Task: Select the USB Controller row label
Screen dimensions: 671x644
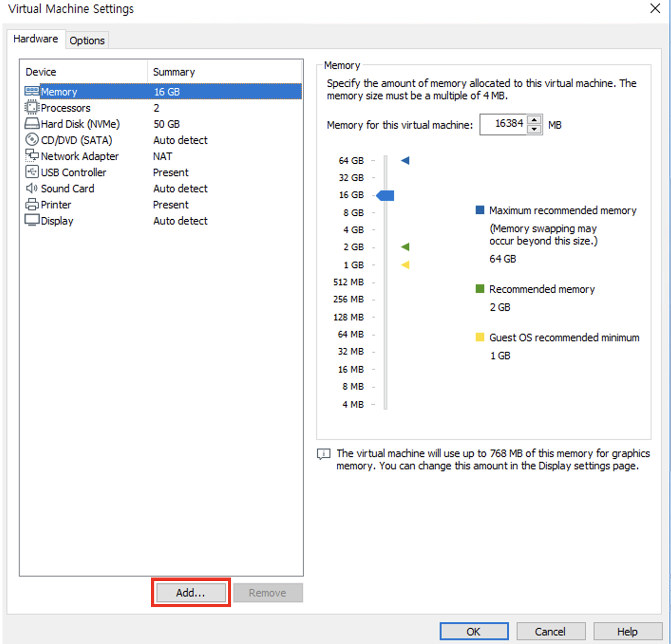Action: click(x=73, y=172)
